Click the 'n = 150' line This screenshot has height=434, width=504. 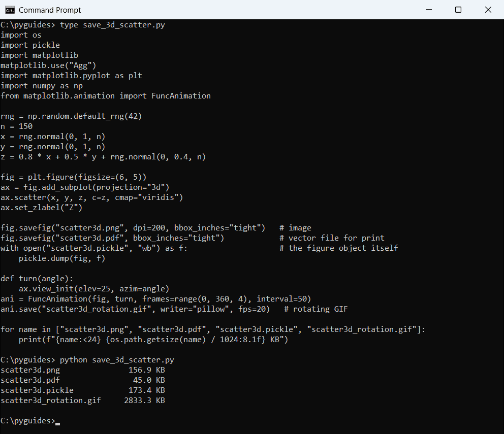point(16,126)
